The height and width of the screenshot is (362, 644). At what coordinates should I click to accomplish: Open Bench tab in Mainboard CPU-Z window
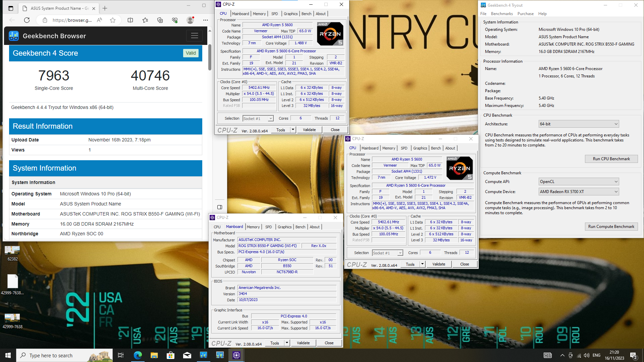click(x=300, y=227)
